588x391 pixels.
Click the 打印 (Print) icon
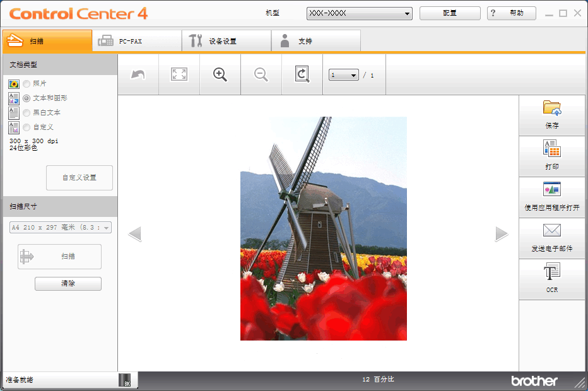click(x=551, y=148)
